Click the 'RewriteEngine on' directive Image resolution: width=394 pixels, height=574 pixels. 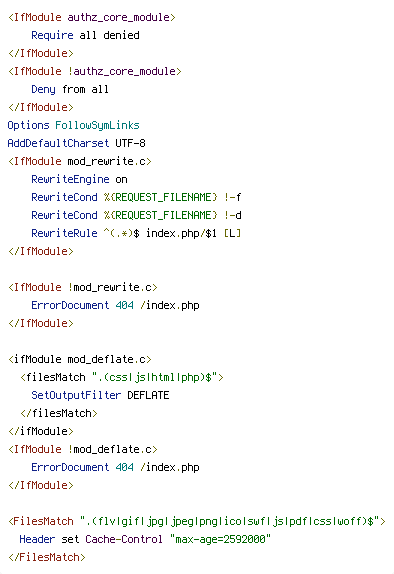click(79, 179)
